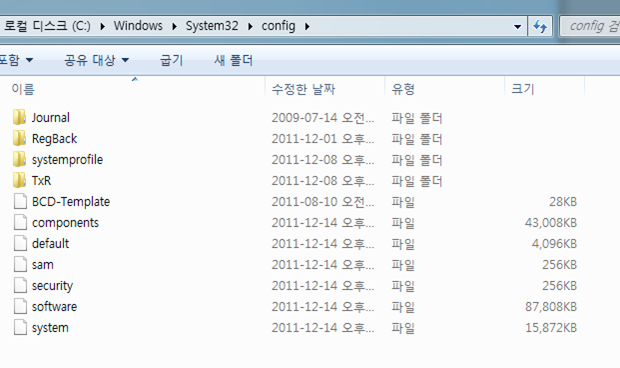The image size is (620, 368).
Task: Refresh the folder with the address bar refresh button
Action: [540, 26]
